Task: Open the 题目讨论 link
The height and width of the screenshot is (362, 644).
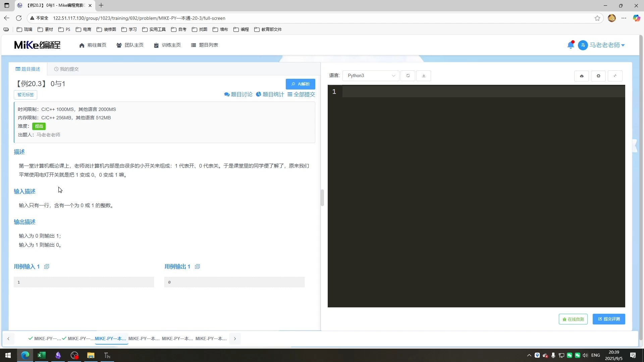Action: tap(238, 95)
